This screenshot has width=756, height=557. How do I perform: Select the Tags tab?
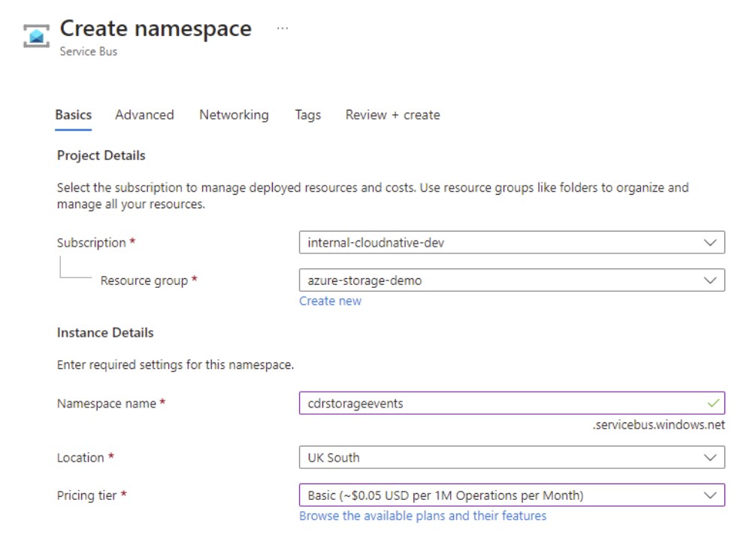[307, 115]
